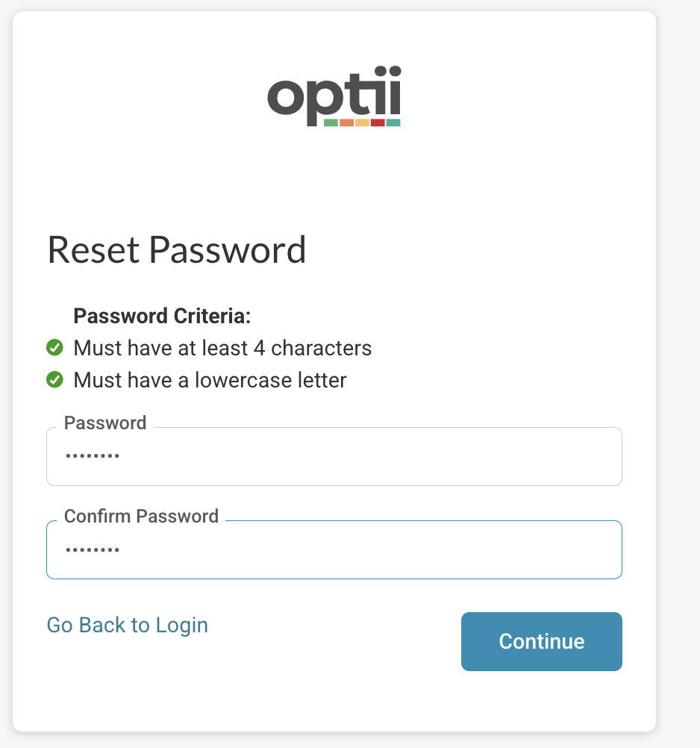This screenshot has width=700, height=748.
Task: Select the green square under the Optii logo
Action: point(331,122)
